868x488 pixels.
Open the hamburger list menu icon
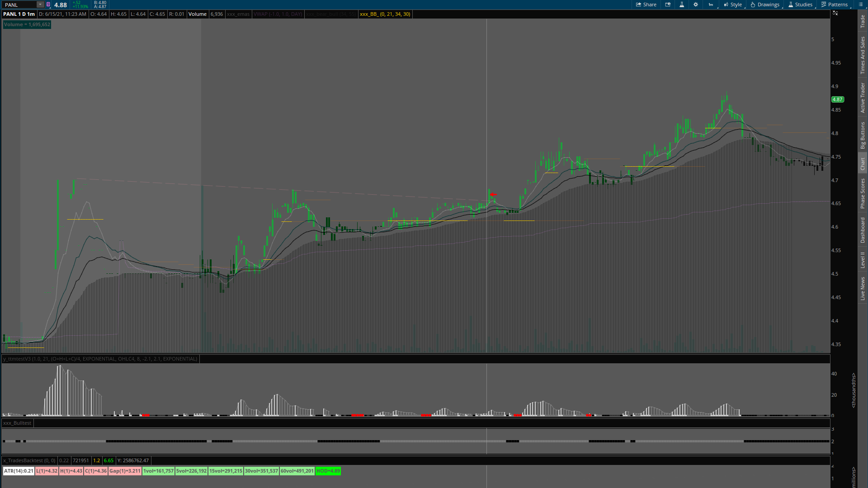pyautogui.click(x=861, y=5)
